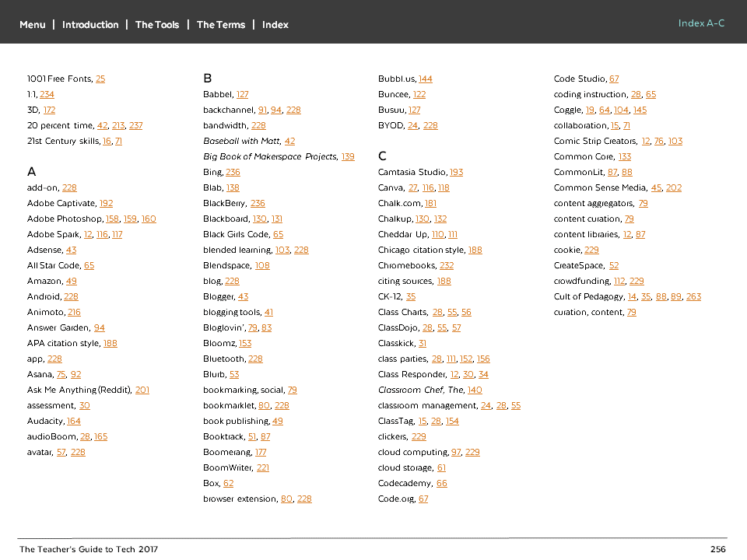Click page 127 link for Babbel
Image resolution: width=747 pixels, height=560 pixels.
click(x=243, y=94)
